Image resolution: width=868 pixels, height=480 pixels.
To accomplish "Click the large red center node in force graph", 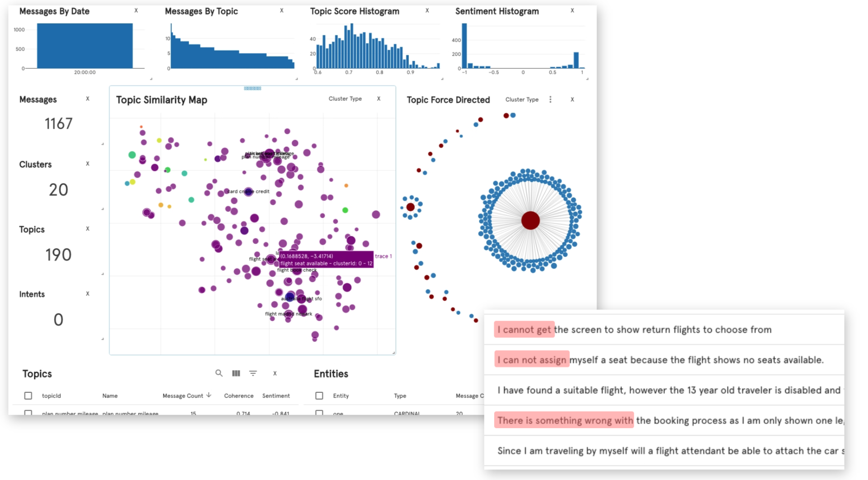I will [x=530, y=220].
